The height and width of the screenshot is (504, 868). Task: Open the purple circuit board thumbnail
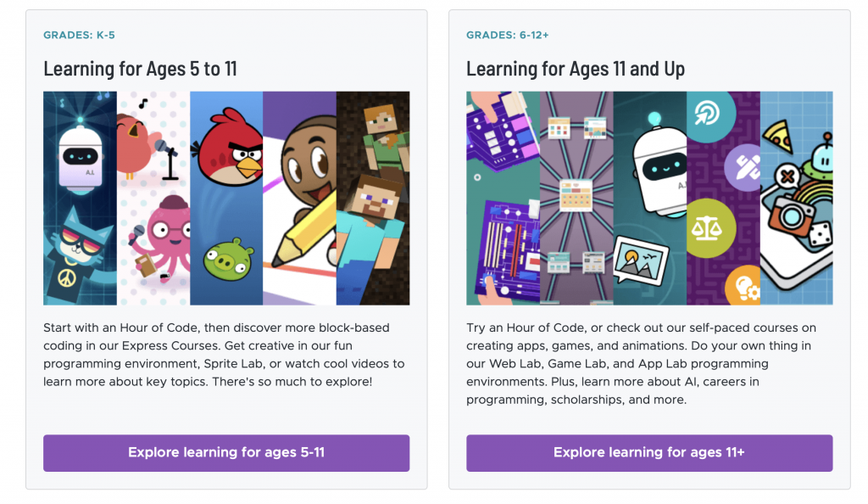[x=503, y=199]
